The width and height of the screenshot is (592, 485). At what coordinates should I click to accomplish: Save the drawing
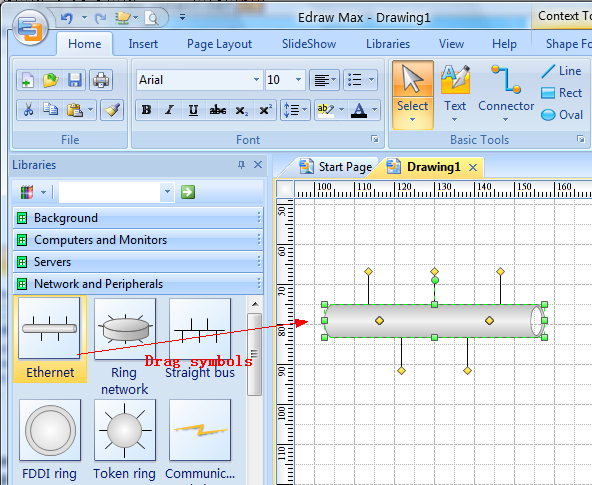74,80
